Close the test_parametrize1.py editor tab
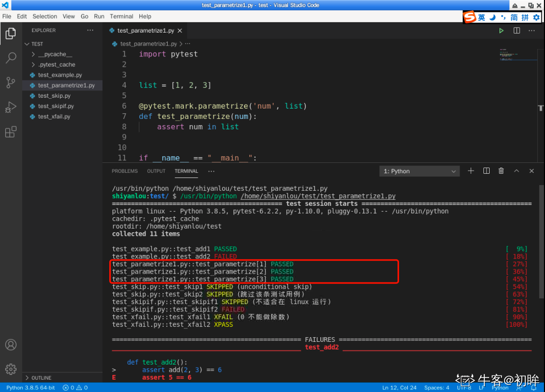Image resolution: width=545 pixels, height=392 pixels. point(180,31)
